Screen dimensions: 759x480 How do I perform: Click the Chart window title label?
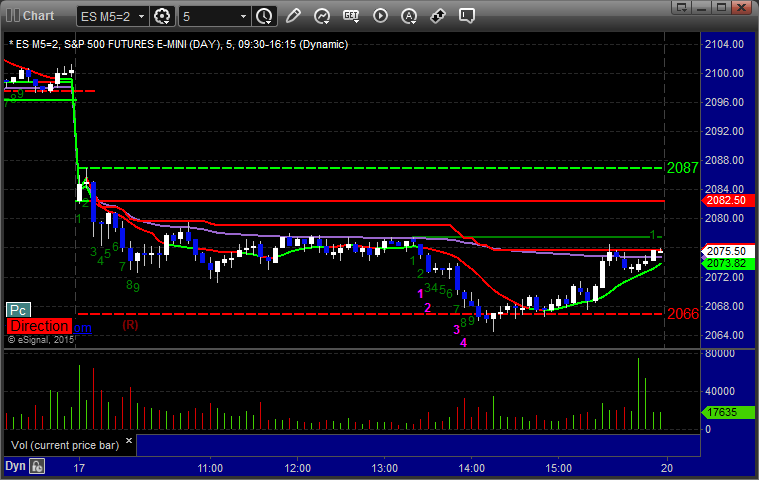38,16
